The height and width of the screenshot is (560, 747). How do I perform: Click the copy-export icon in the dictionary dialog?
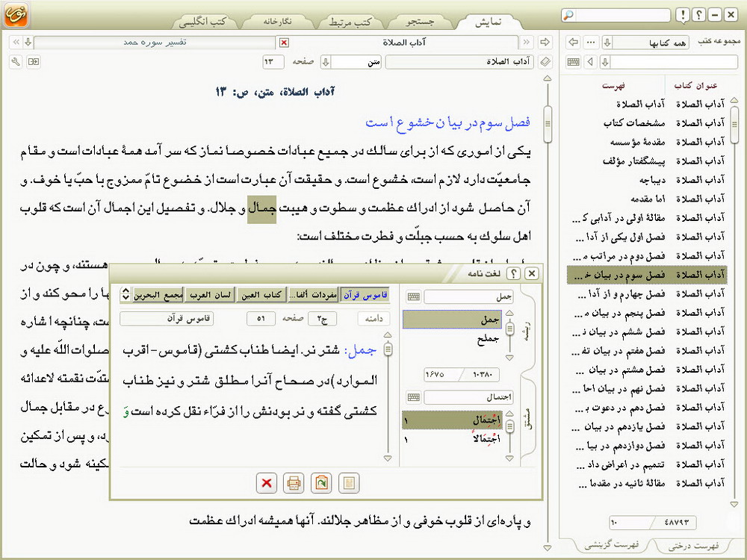[x=321, y=483]
